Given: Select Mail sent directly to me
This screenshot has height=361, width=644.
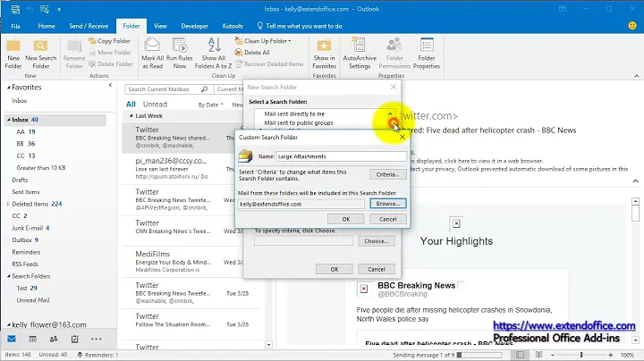Looking at the screenshot, I should click(294, 113).
